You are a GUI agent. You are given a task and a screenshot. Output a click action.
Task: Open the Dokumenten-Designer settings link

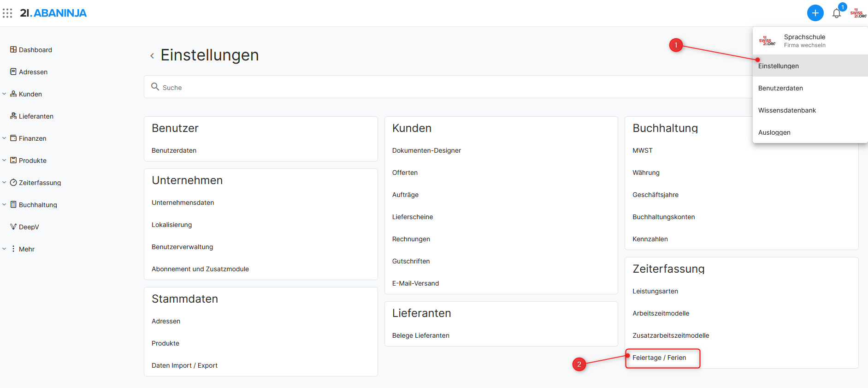click(426, 150)
